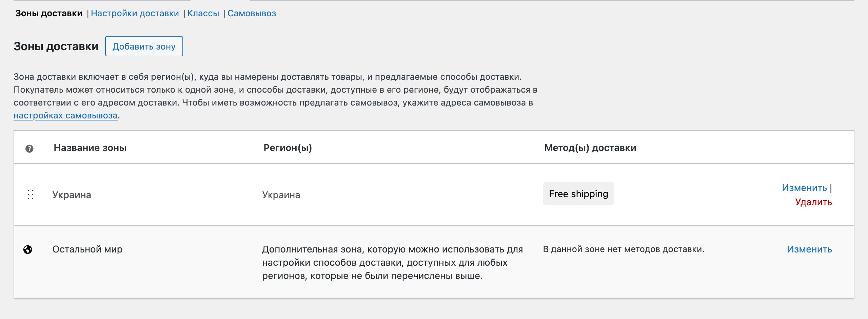The image size is (868, 319).
Task: Select the Free shipping method badge
Action: coord(578,194)
